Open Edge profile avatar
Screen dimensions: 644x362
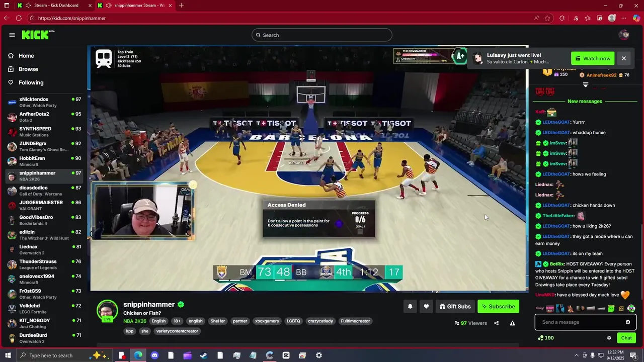point(612,18)
